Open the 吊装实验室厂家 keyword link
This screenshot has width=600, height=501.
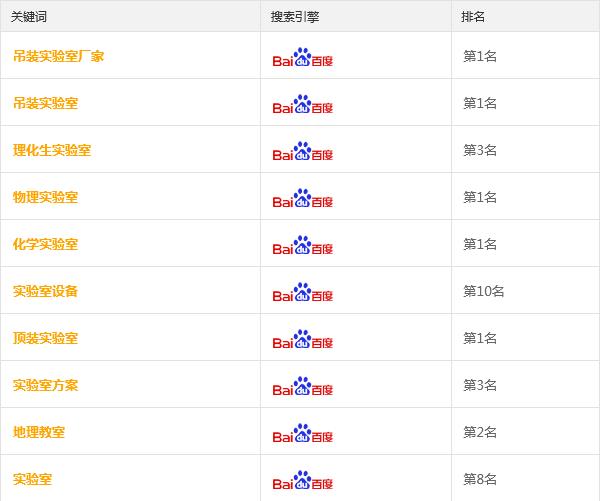[59, 56]
